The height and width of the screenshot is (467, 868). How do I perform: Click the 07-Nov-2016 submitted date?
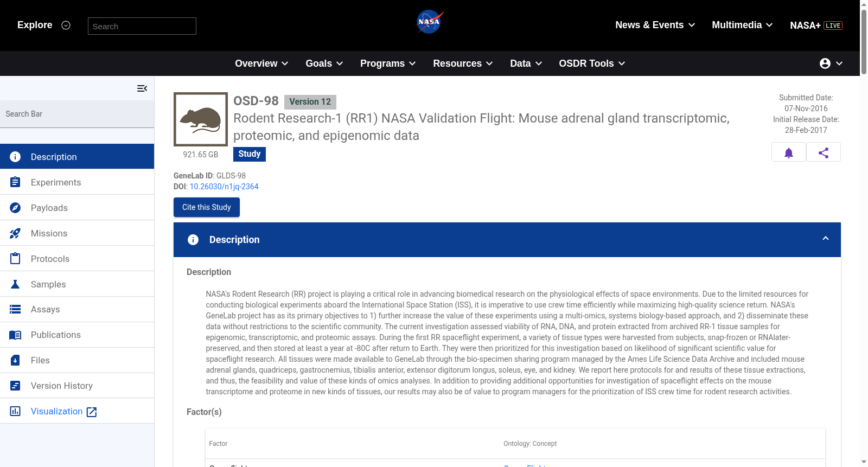(x=806, y=108)
